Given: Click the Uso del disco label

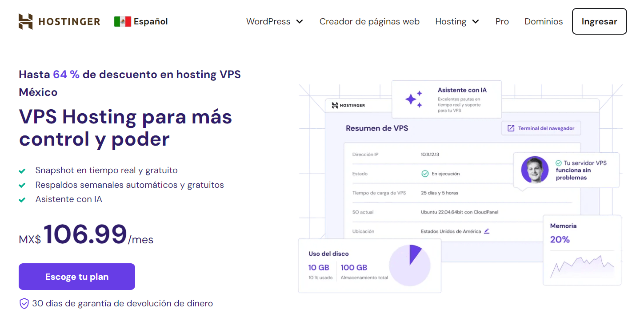Looking at the screenshot, I should point(329,254).
